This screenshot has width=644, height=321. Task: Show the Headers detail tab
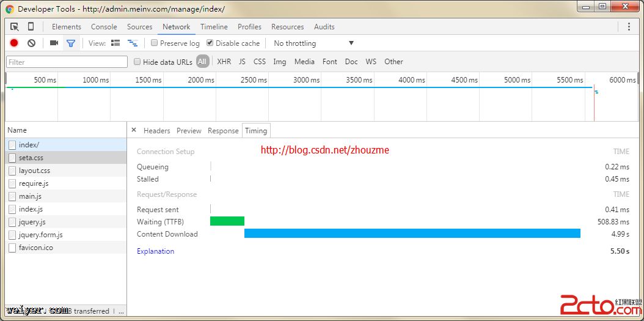click(156, 131)
